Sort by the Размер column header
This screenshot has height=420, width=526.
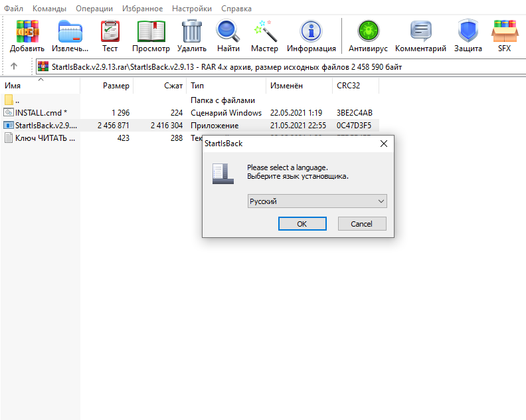[107, 86]
